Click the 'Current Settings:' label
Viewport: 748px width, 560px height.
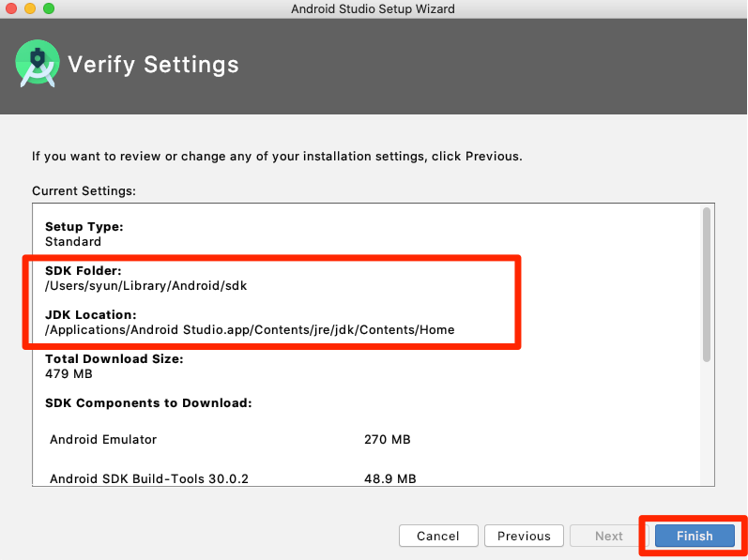coord(84,191)
